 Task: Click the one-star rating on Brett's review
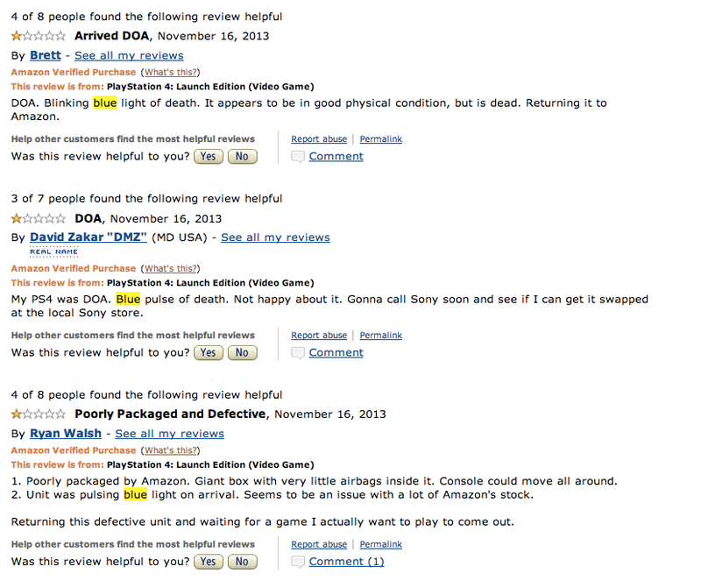tap(39, 36)
